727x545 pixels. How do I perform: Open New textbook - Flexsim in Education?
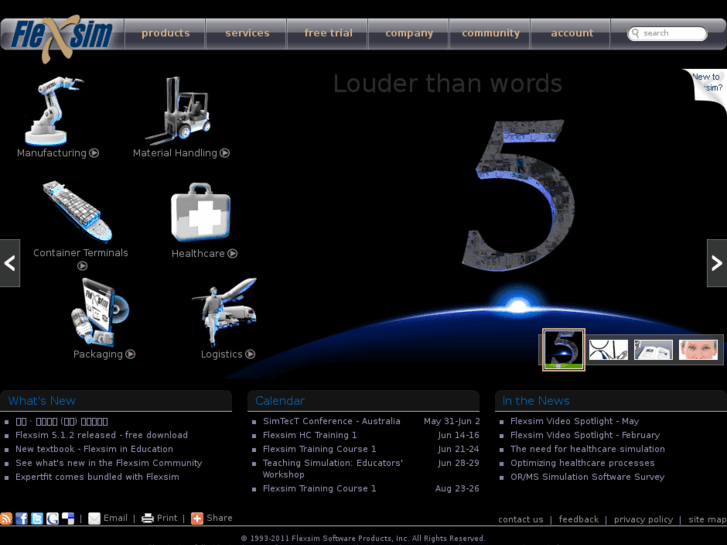coord(94,449)
